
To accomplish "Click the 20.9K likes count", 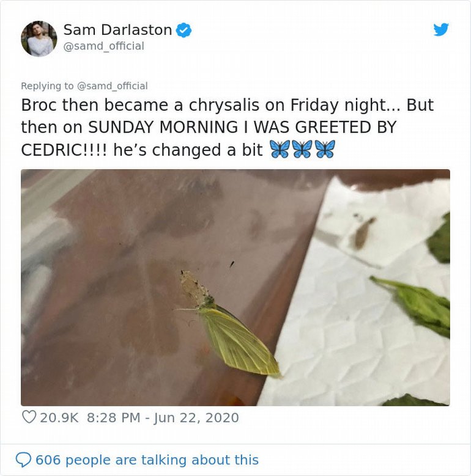I will [60, 418].
